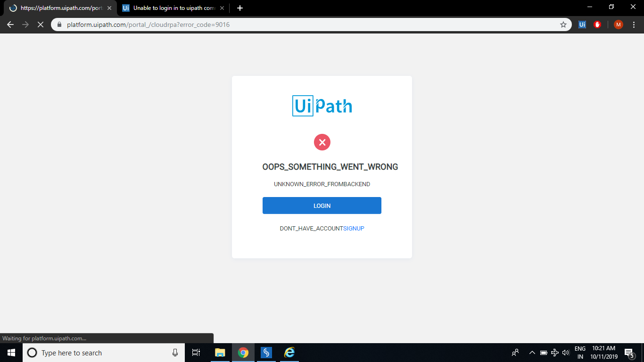
Task: Open the Chrome three-dot menu
Action: 634,25
